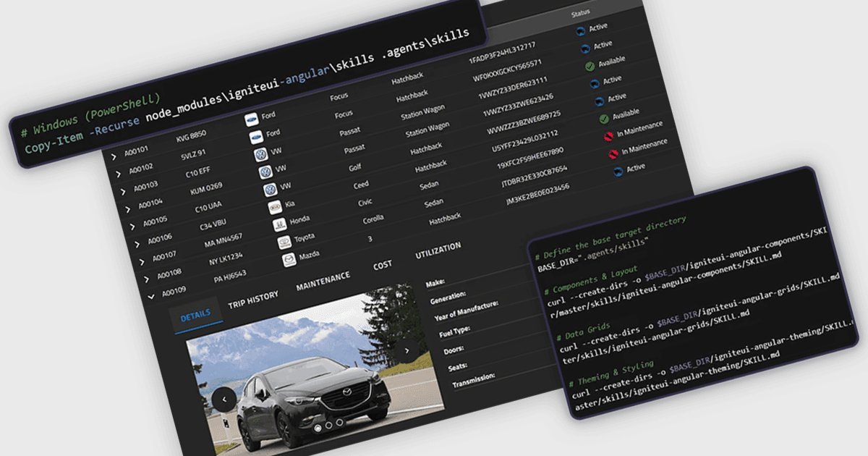Expand row A00103
The width and height of the screenshot is (868, 456).
[122, 190]
